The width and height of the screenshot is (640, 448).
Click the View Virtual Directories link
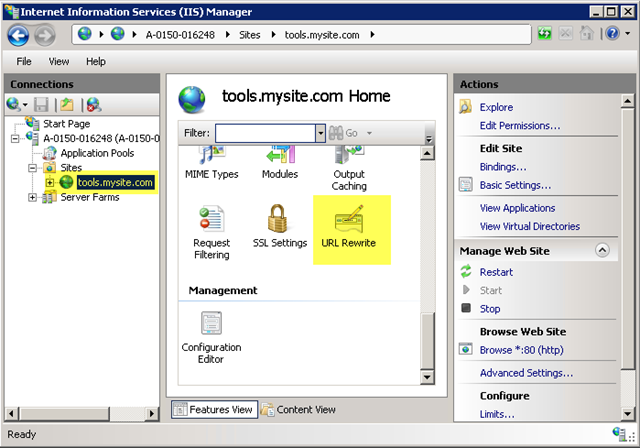(x=530, y=226)
